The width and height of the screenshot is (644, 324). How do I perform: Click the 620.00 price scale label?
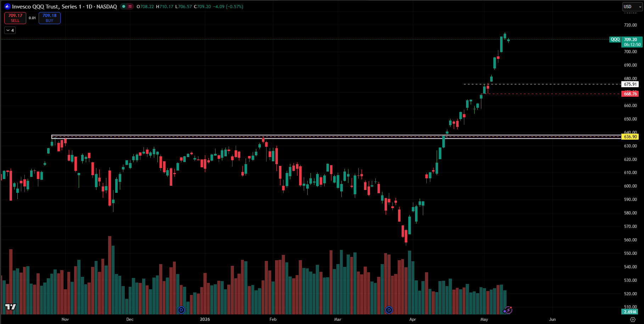point(631,160)
